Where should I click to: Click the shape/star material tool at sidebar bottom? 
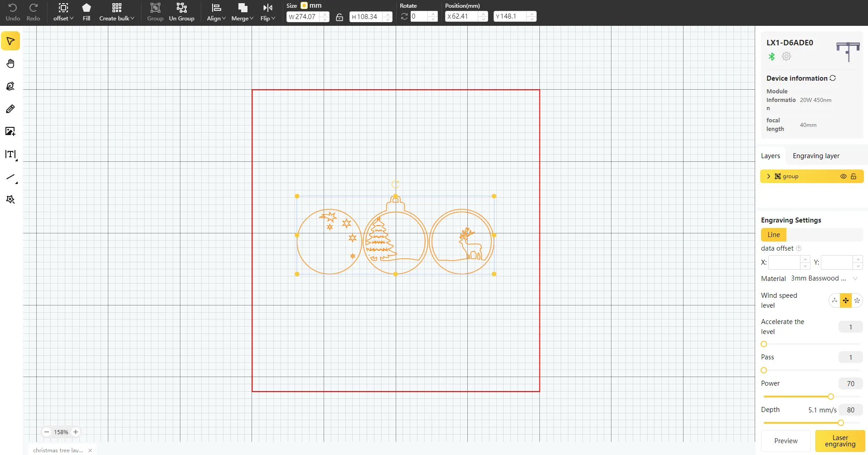10,199
